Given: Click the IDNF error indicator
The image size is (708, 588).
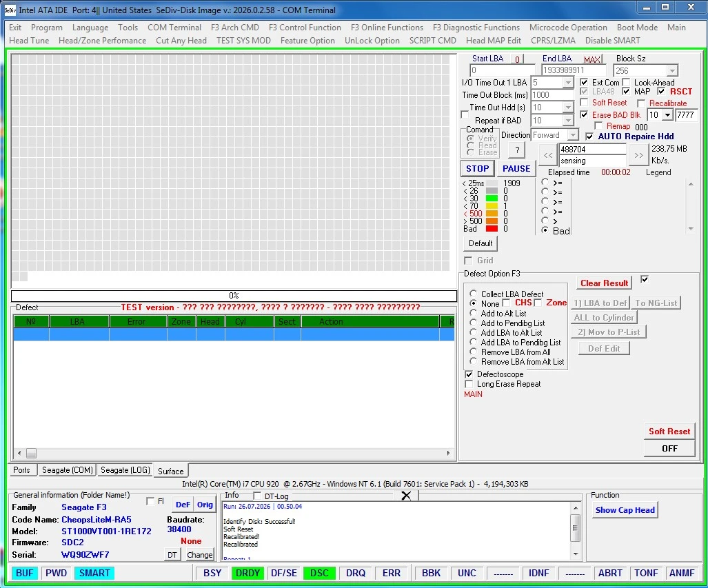Looking at the screenshot, I should [x=538, y=573].
